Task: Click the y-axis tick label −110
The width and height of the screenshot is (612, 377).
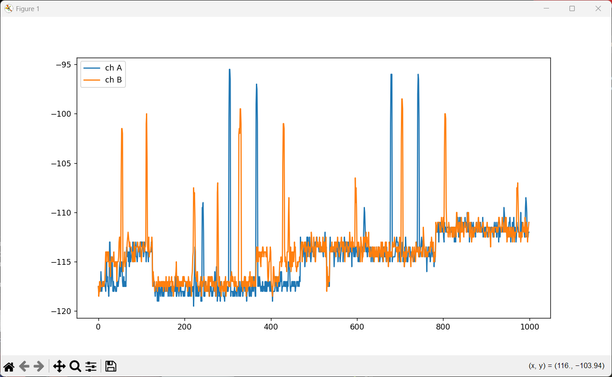Action: (x=61, y=213)
